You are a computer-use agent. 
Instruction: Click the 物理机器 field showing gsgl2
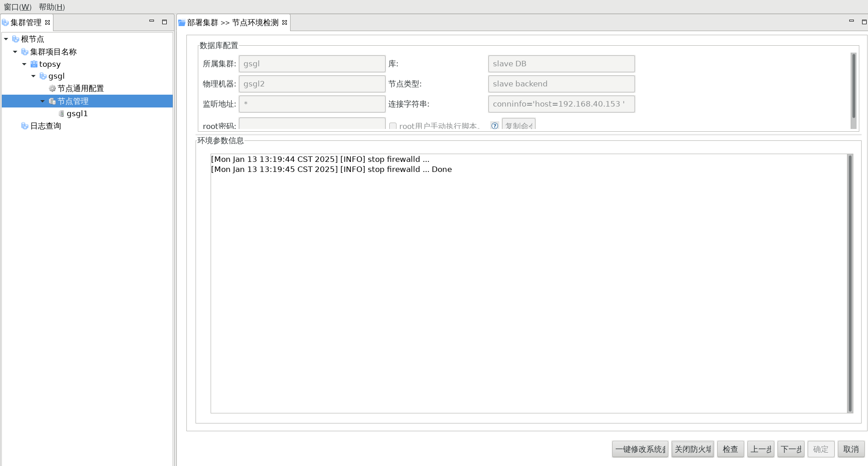pyautogui.click(x=312, y=84)
